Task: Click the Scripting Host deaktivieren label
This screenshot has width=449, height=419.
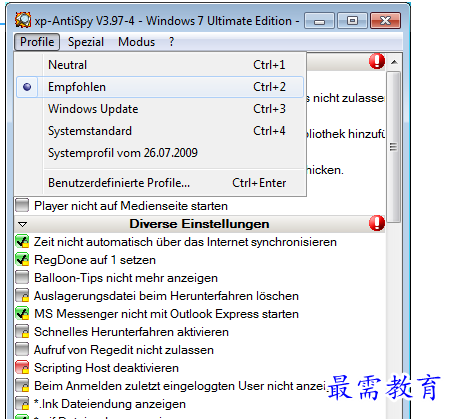Action: (x=106, y=368)
